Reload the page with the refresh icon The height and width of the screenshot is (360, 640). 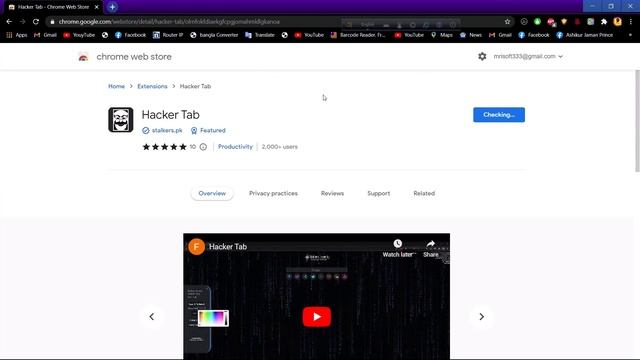pyautogui.click(x=36, y=22)
